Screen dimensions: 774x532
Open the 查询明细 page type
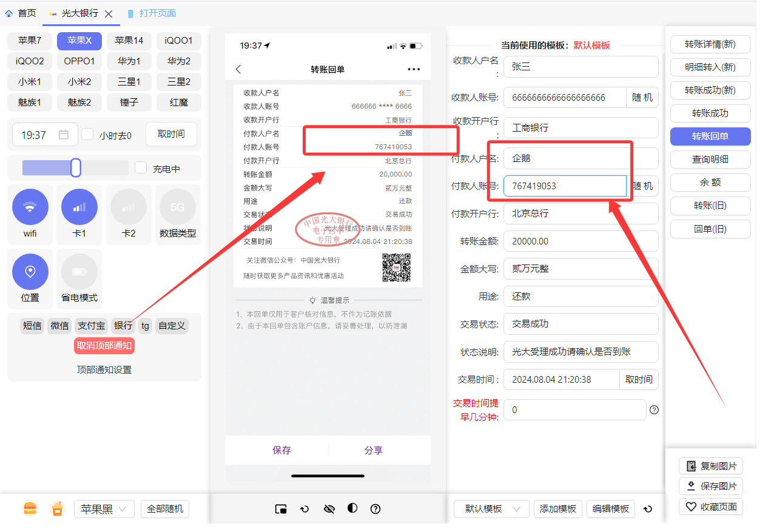[710, 159]
